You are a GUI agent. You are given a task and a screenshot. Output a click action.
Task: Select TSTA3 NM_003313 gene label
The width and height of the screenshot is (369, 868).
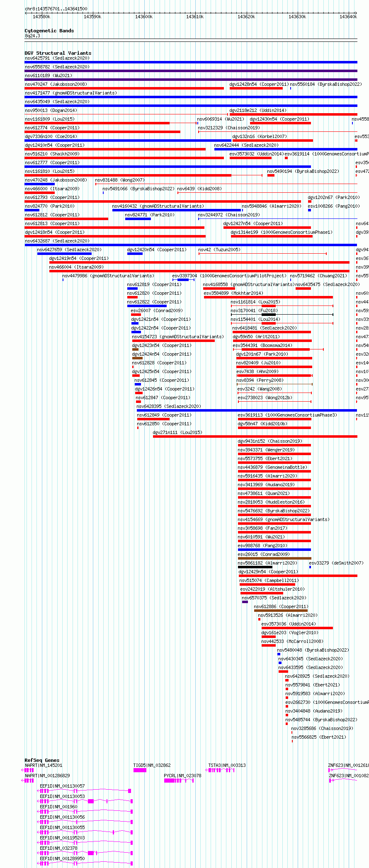[227, 765]
